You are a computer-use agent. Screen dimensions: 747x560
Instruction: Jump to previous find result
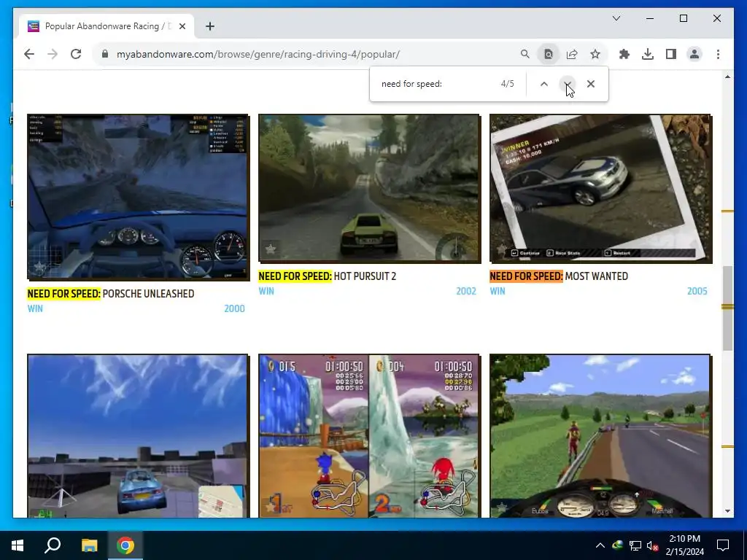click(544, 84)
